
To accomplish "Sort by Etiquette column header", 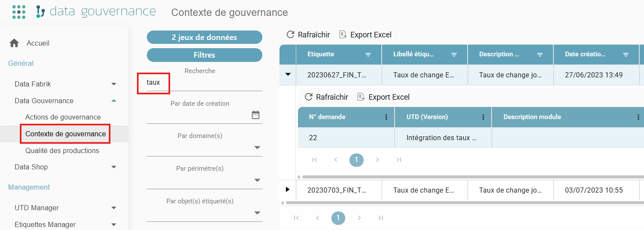I will (321, 54).
